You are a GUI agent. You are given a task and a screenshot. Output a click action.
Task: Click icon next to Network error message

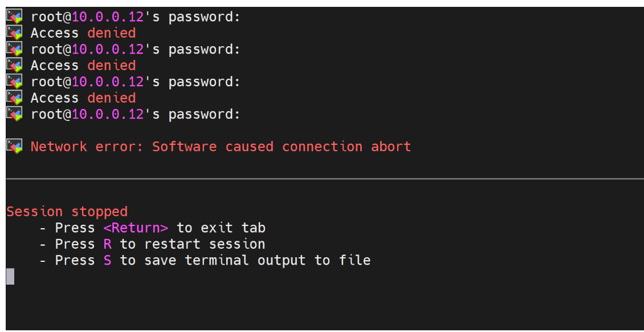click(15, 147)
